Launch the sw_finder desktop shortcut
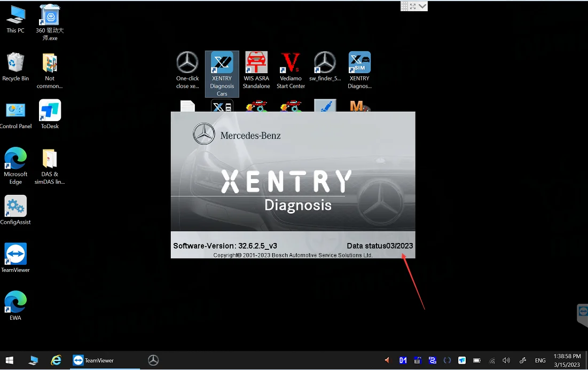This screenshot has height=370, width=588. (x=325, y=64)
